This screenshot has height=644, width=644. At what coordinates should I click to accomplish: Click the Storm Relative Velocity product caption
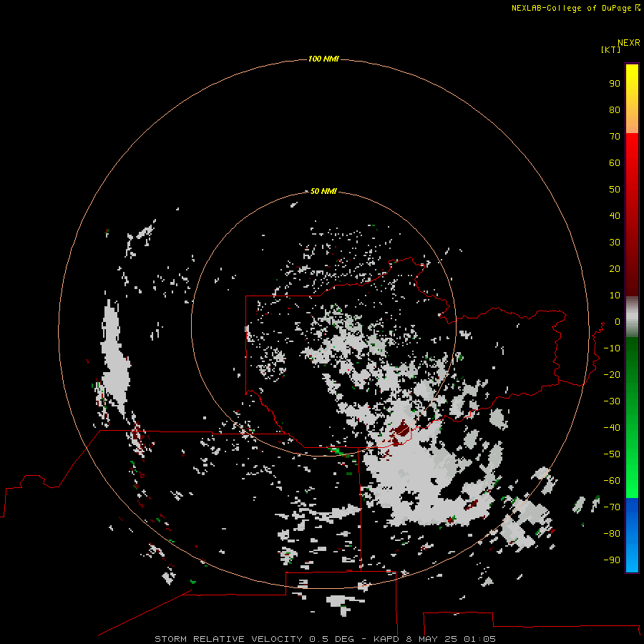tap(325, 639)
